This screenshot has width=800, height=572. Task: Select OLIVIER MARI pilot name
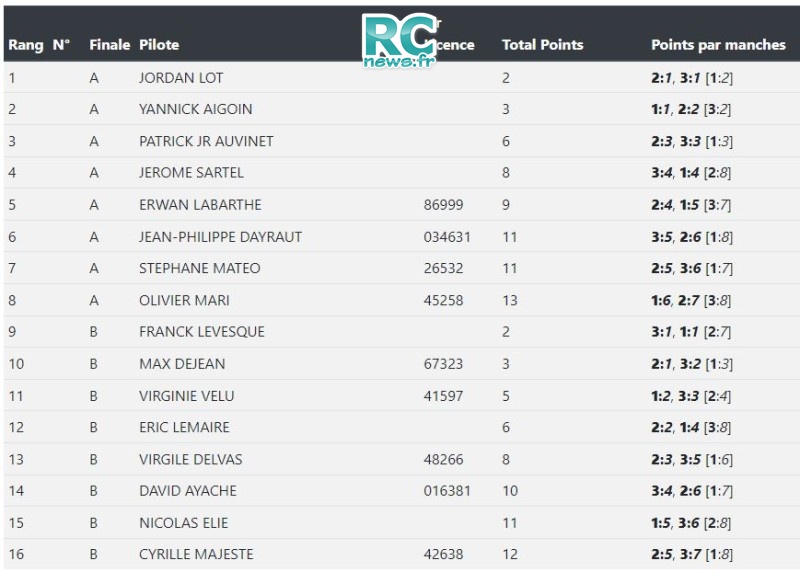(x=184, y=301)
